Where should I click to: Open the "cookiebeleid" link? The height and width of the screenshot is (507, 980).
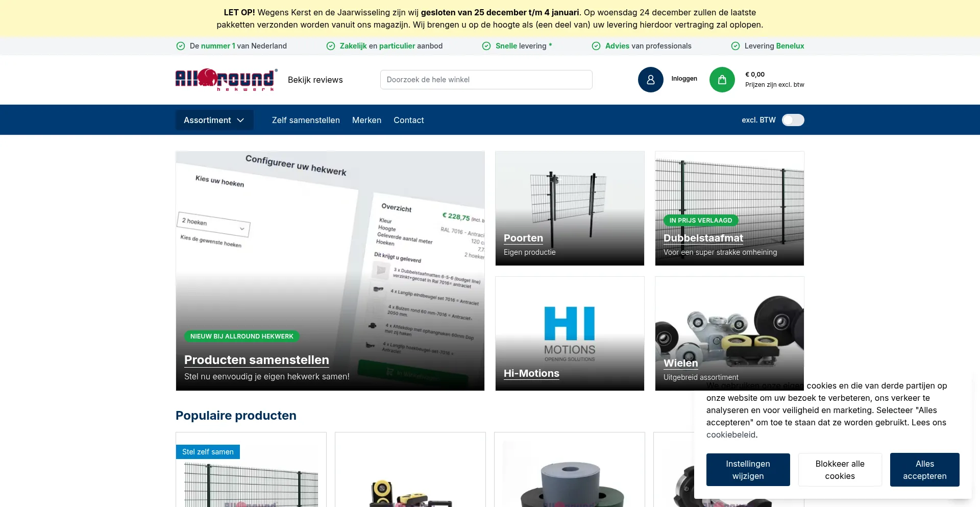pos(731,434)
